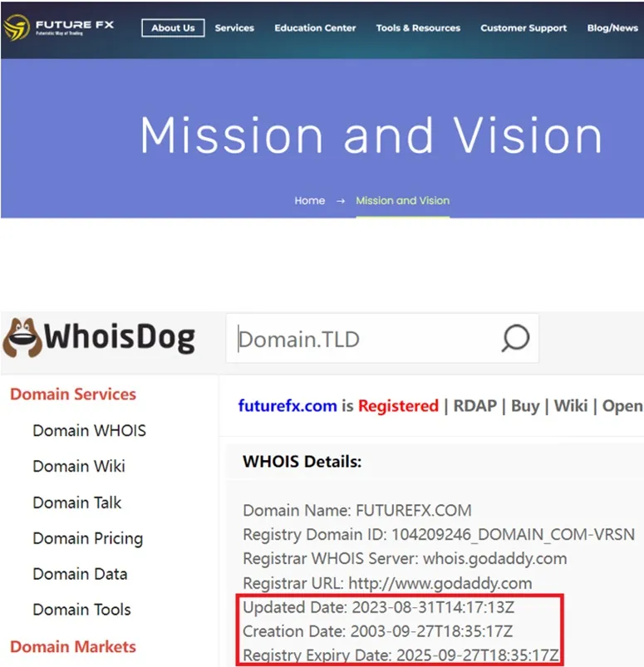Open Domain Data in sidebar
644x667 pixels.
click(80, 574)
